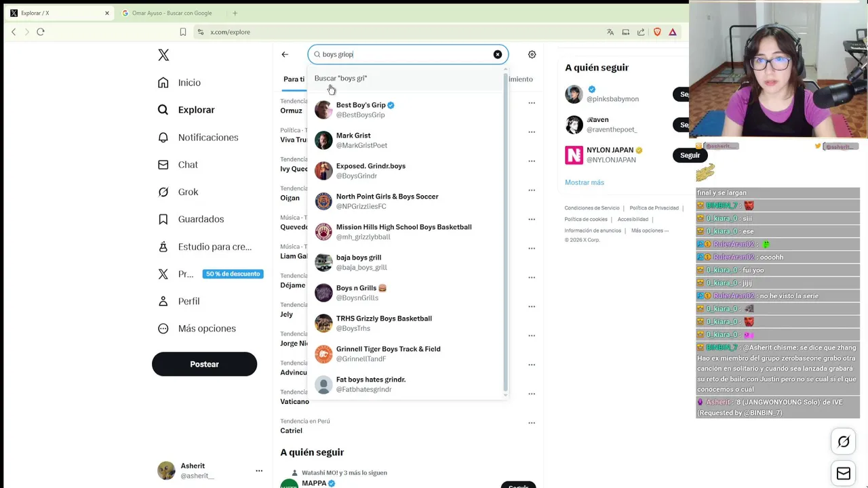
Task: Click the search input field
Action: [407, 54]
